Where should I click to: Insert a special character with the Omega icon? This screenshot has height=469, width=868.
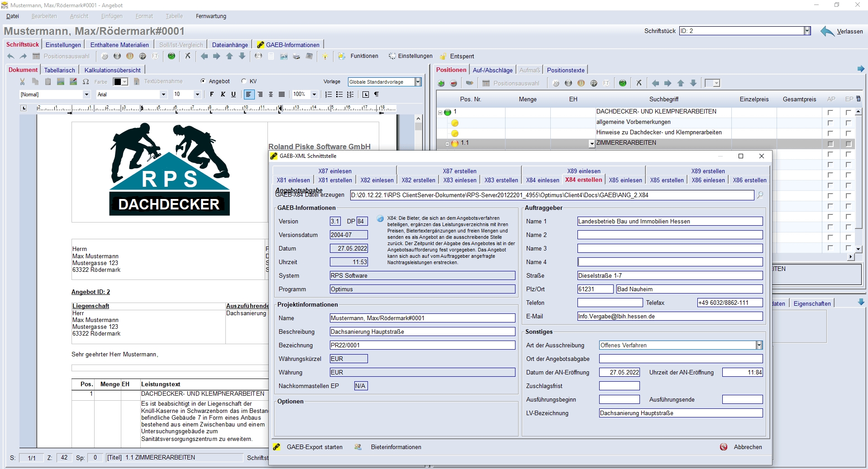[86, 82]
